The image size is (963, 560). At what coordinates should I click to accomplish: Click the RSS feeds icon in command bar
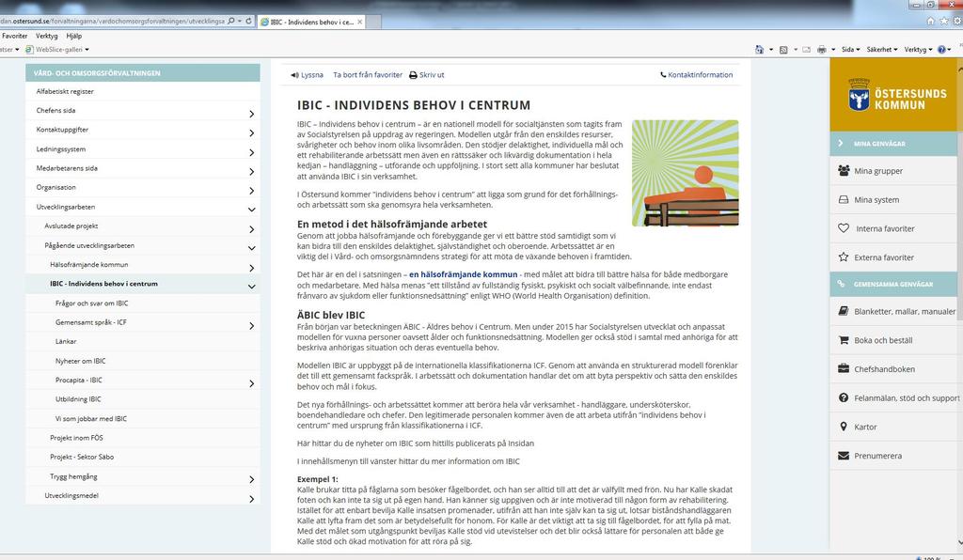point(783,50)
